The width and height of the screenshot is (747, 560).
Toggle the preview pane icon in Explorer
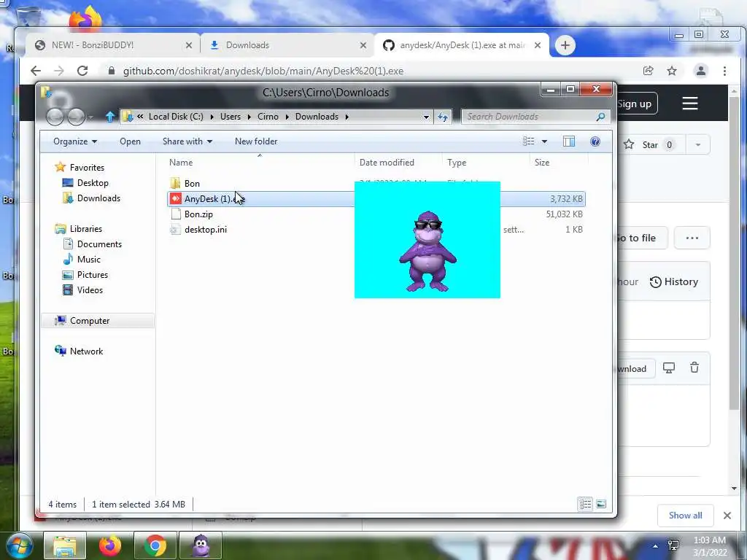click(569, 141)
